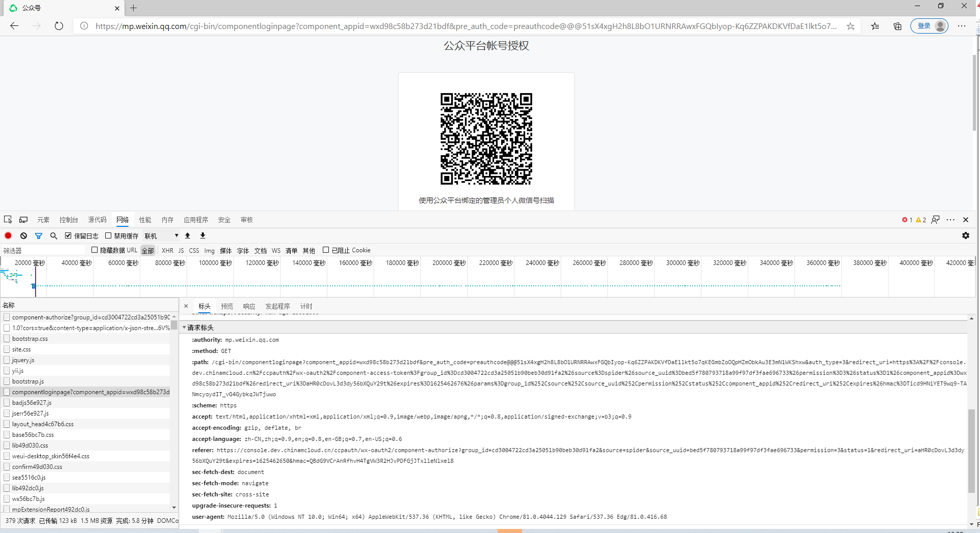Image resolution: width=980 pixels, height=533 pixels.
Task: Show 全部 request types
Action: tap(147, 250)
